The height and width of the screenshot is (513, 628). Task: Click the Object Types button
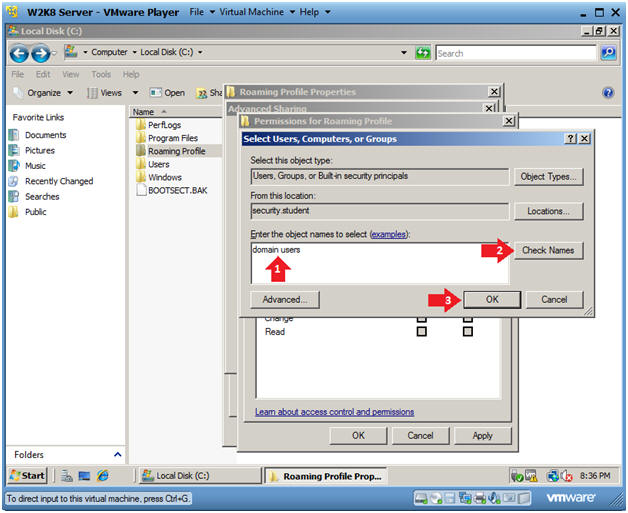(547, 176)
